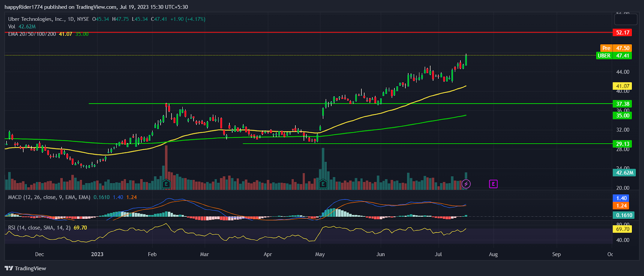The image size is (644, 276).
Task: Click the 42.62M volume axis label
Action: 624,173
